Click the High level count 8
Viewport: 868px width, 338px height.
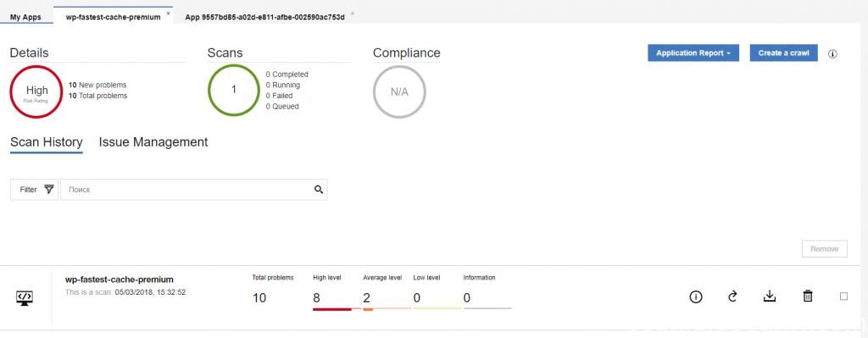point(317,298)
